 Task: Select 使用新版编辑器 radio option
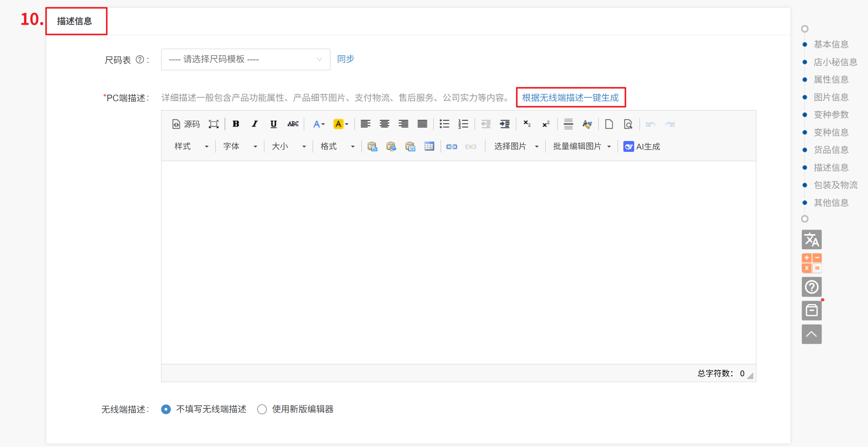click(262, 409)
